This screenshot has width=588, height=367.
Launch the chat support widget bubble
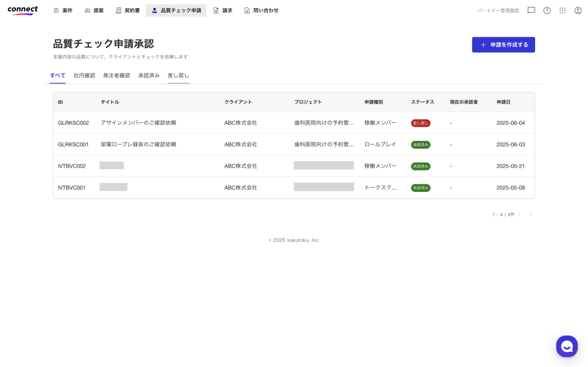click(567, 346)
